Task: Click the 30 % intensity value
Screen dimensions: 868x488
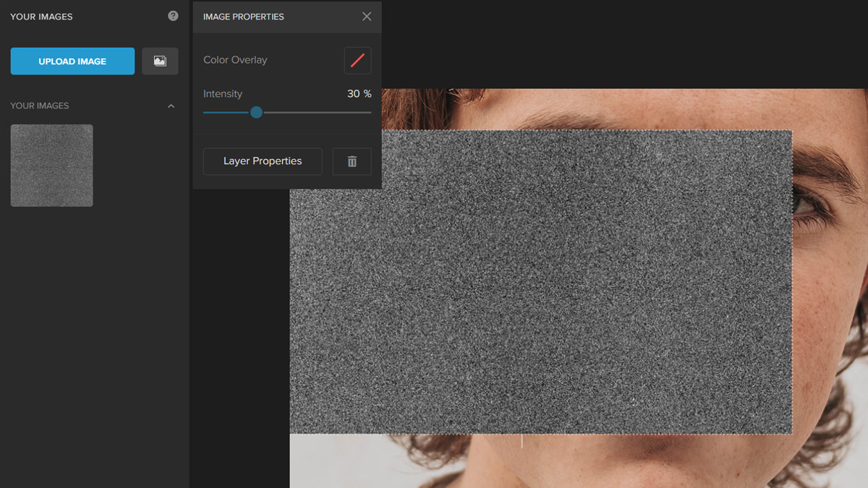Action: click(x=359, y=94)
